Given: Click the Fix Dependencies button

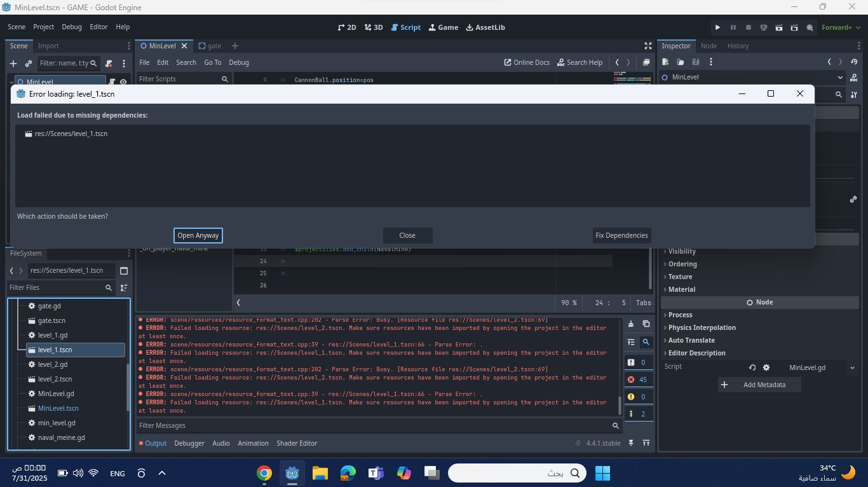Looking at the screenshot, I should (x=621, y=235).
